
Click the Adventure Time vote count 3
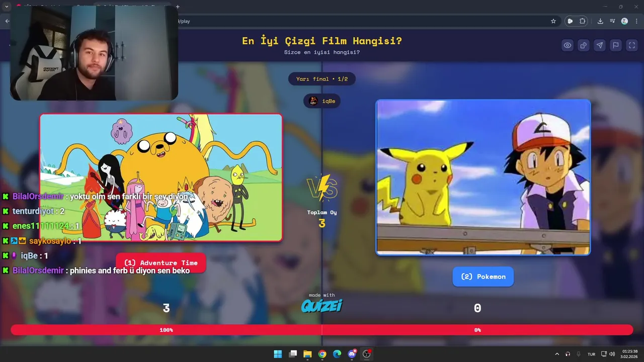click(x=166, y=309)
